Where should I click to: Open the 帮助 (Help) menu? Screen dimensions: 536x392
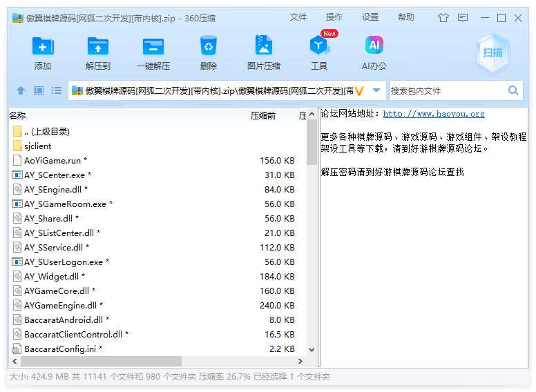click(406, 17)
